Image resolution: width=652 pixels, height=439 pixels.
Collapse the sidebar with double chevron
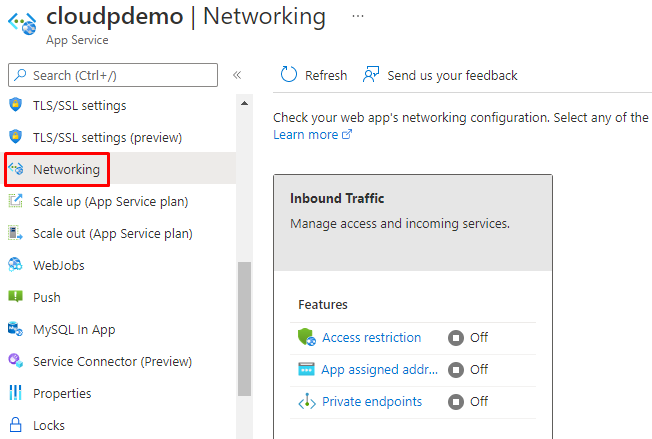237,75
